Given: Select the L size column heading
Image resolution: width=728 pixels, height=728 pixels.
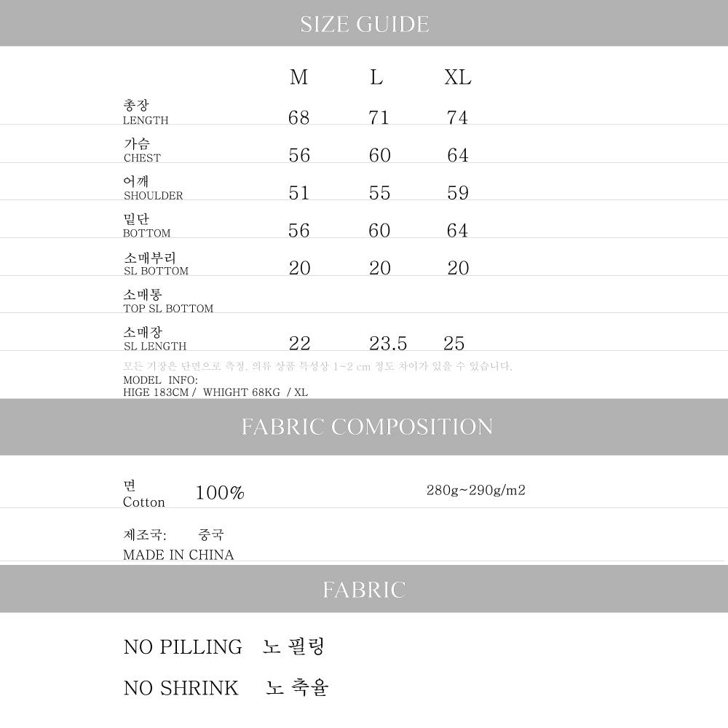Looking at the screenshot, I should point(376,77).
